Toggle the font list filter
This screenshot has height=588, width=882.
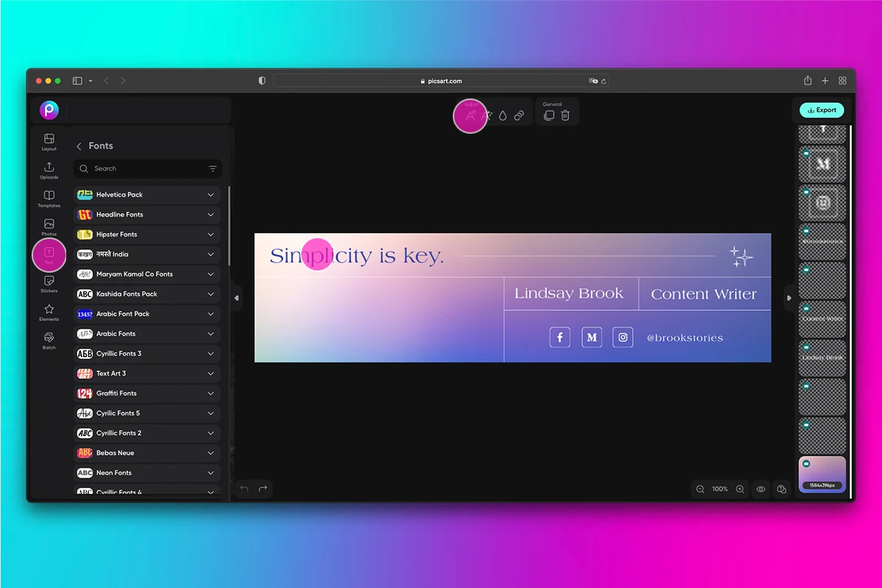212,168
